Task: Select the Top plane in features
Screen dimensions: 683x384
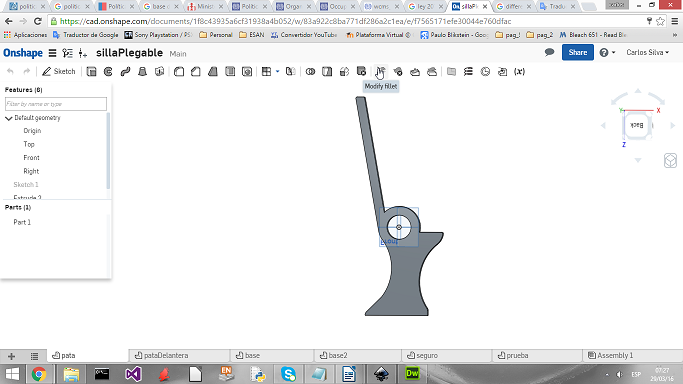Action: coord(29,144)
